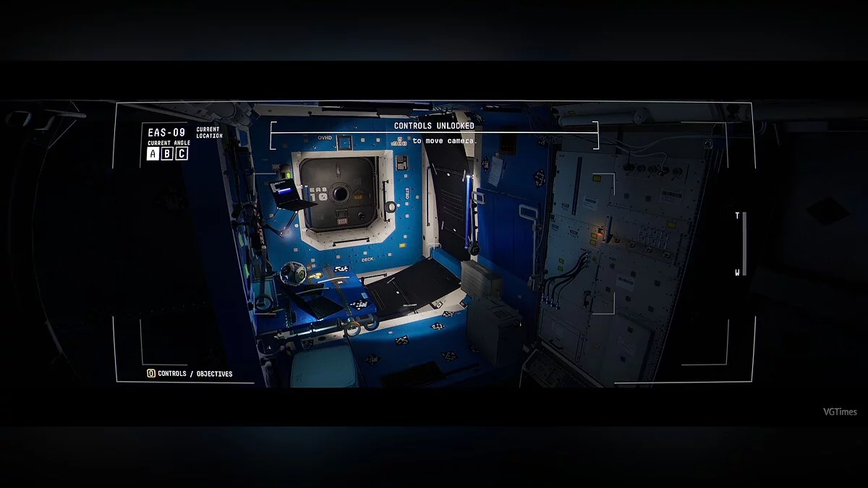Select camera angle A
Image resolution: width=868 pixels, height=488 pixels.
(153, 153)
